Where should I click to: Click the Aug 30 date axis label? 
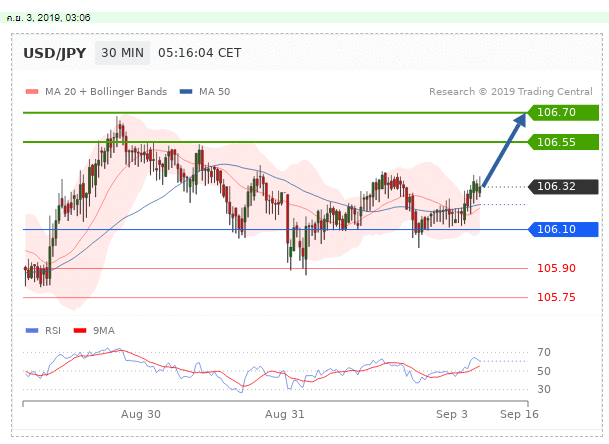tap(141, 414)
